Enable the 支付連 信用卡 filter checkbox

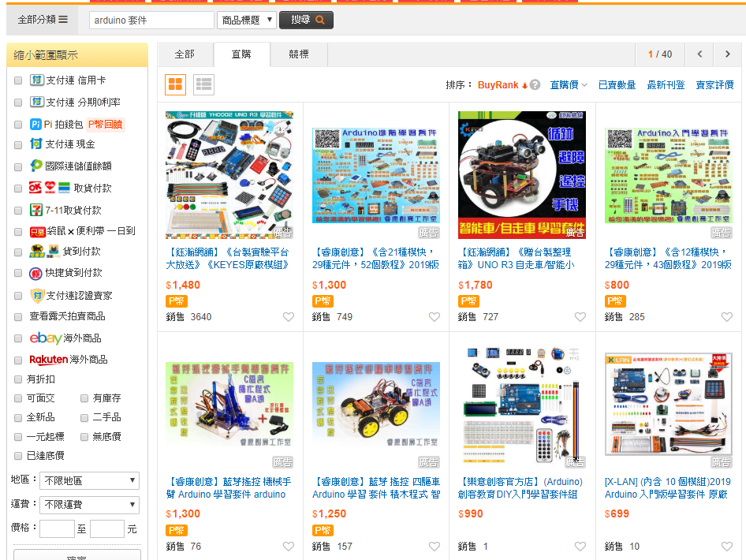pos(18,80)
